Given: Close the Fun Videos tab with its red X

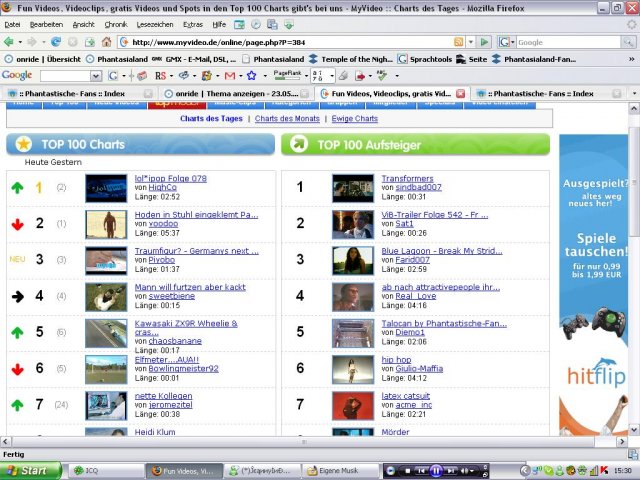Looking at the screenshot, I should (460, 93).
